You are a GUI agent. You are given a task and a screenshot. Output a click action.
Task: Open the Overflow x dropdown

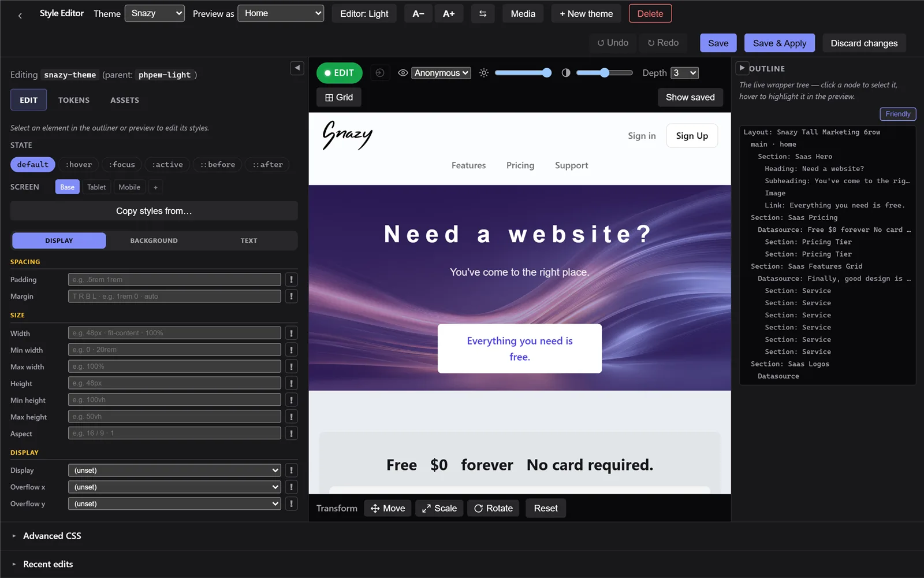(x=174, y=487)
